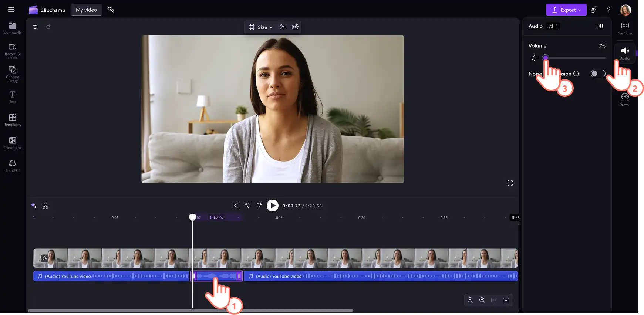The image size is (644, 315).
Task: Click the AI sparkle tool icon
Action: click(34, 206)
